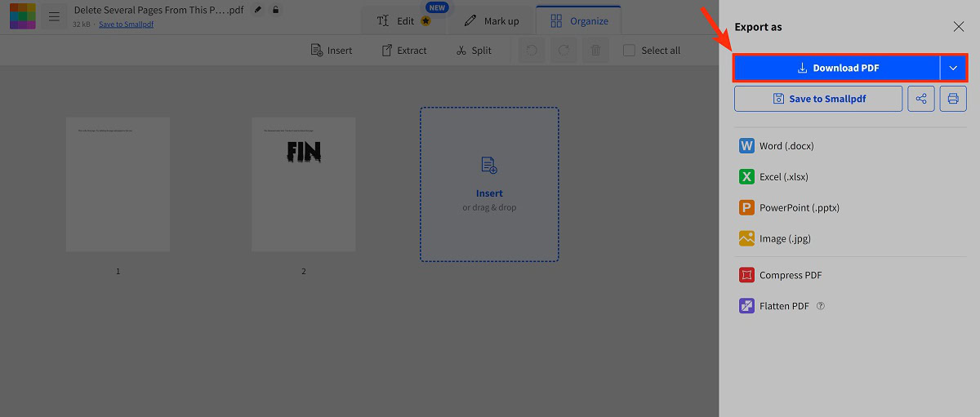Screen dimensions: 980x417
Task: Click the Split toolbar button
Action: 474,51
